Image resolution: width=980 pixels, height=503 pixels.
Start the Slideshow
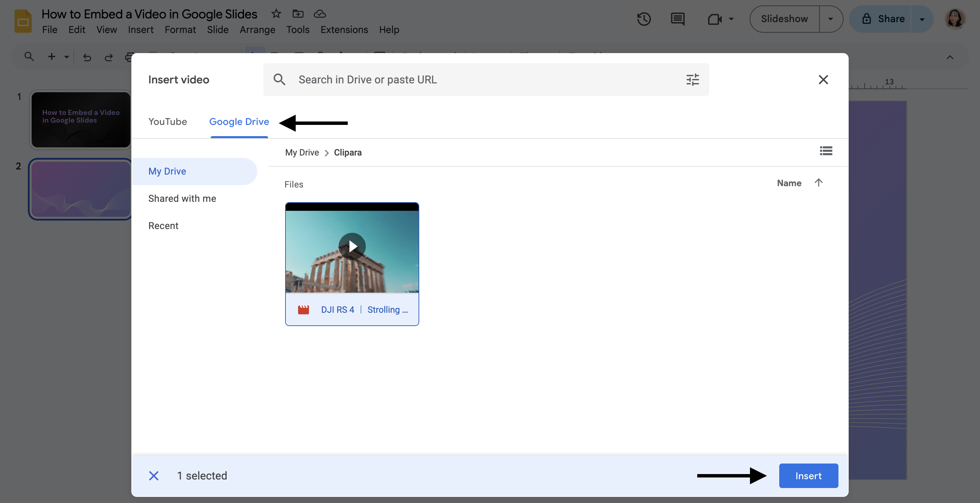[x=784, y=19]
